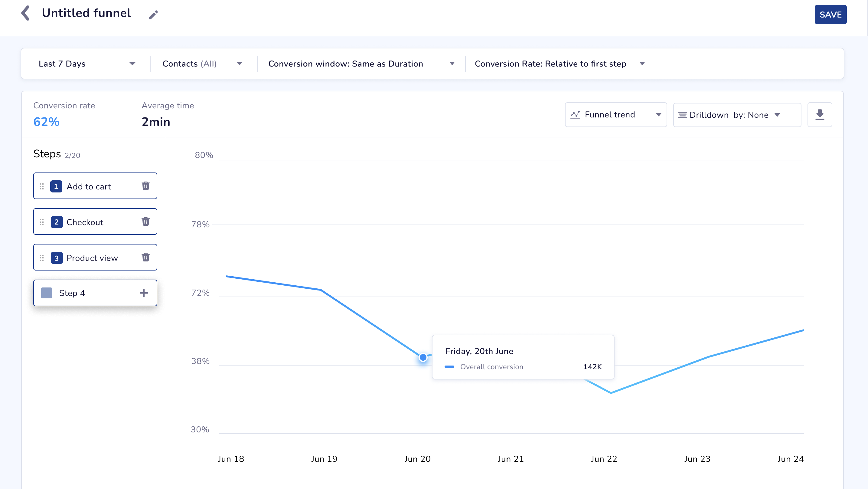Go back using the left chevron arrow
The width and height of the screenshot is (868, 489).
pos(26,13)
